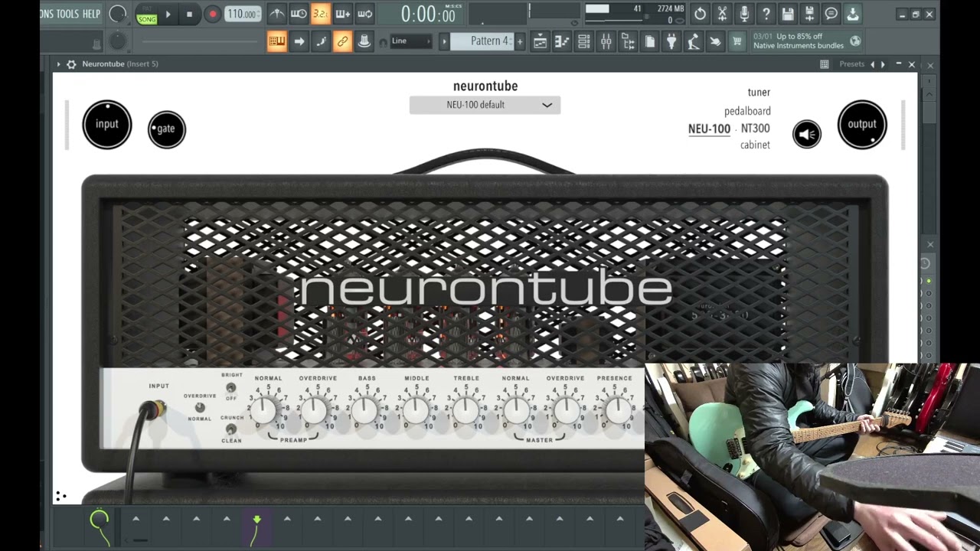The image size is (980, 551).
Task: Open Neurontube plugin gear settings
Action: pos(71,64)
